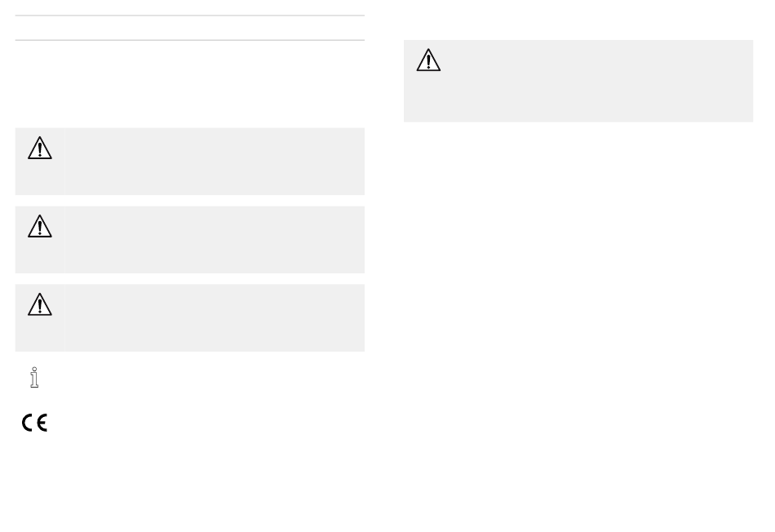Click the blank strip between the two header rules

(190, 28)
